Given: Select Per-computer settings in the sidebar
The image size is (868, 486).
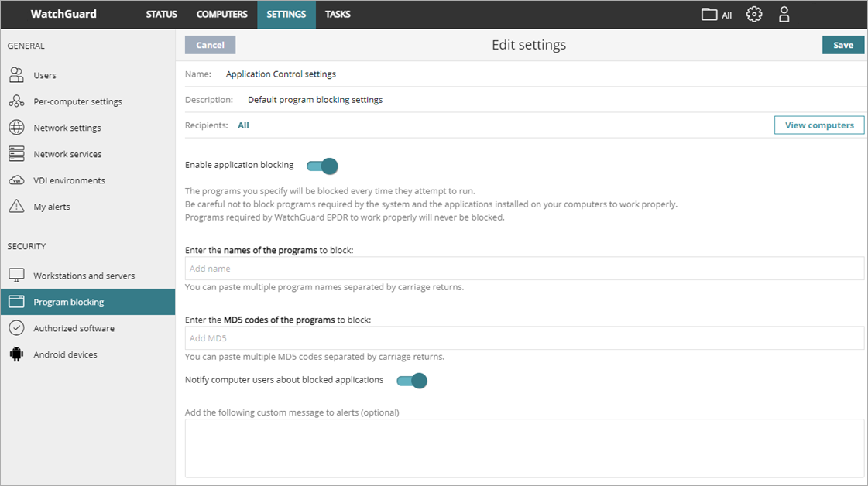Looking at the screenshot, I should (77, 101).
